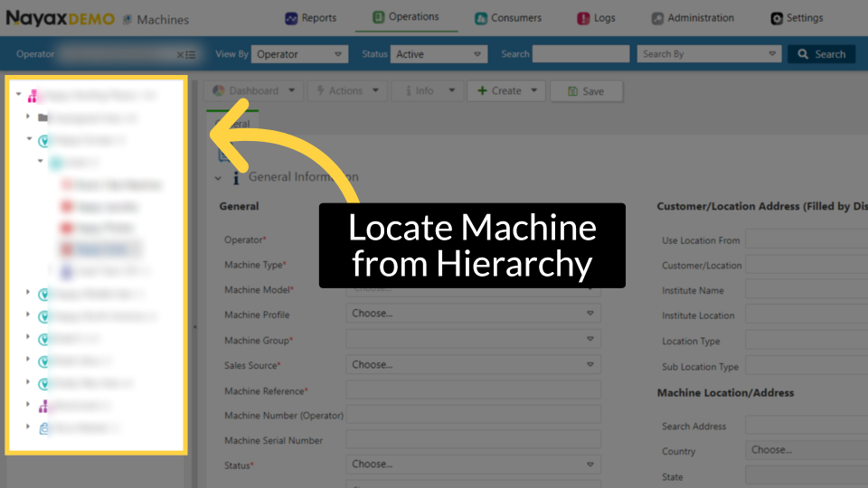Click the operator list icon beside clear button
The image size is (868, 488).
coord(191,55)
